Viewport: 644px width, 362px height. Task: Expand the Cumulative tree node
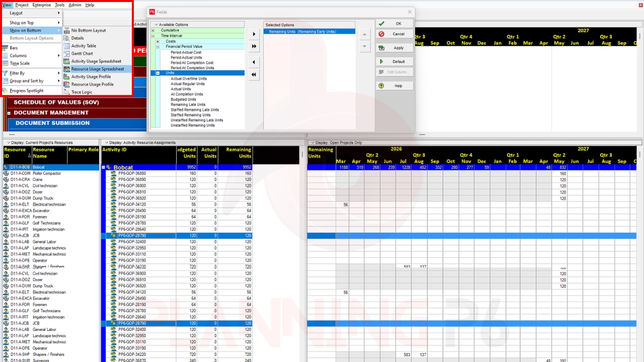pos(153,31)
